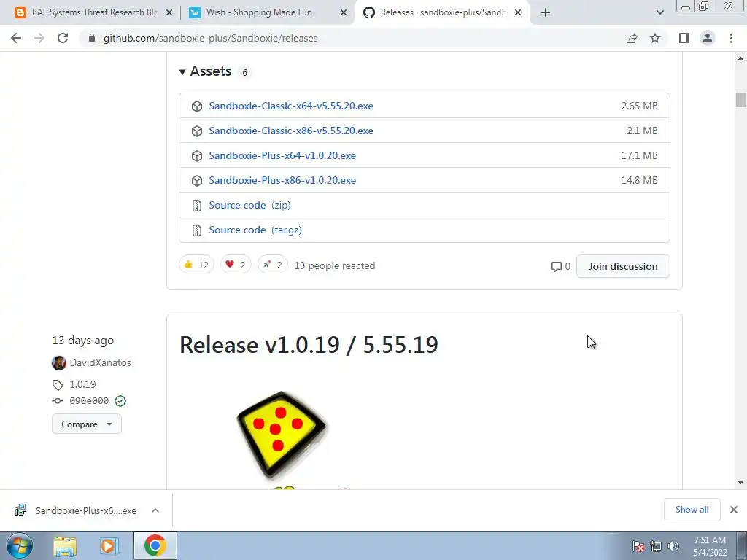Click the page vertical scrollbar thumb
This screenshot has height=560, width=747.
tap(740, 100)
